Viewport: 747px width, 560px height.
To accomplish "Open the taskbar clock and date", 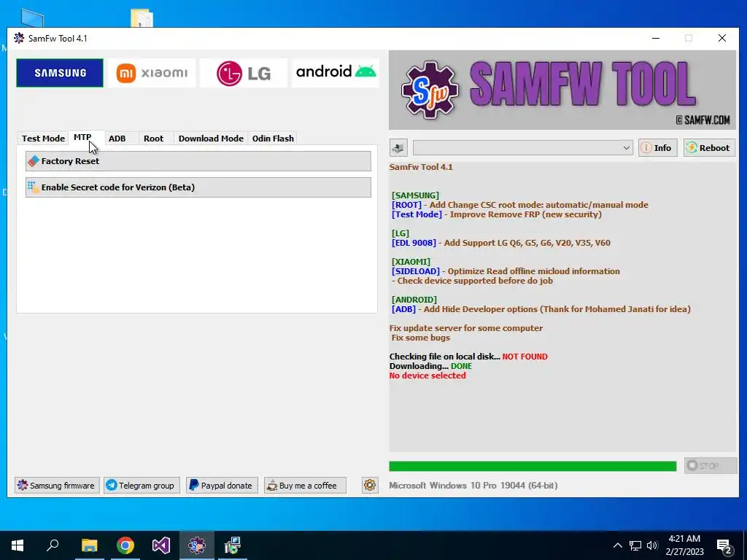I will (x=684, y=545).
